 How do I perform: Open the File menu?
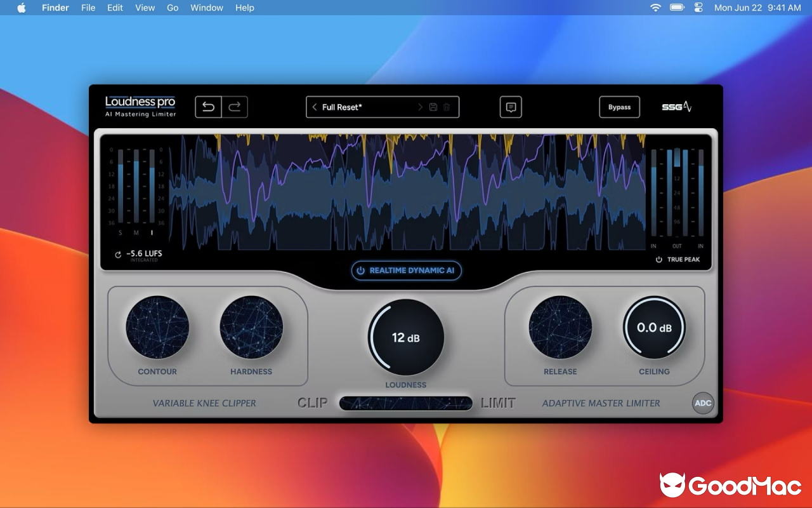[88, 8]
